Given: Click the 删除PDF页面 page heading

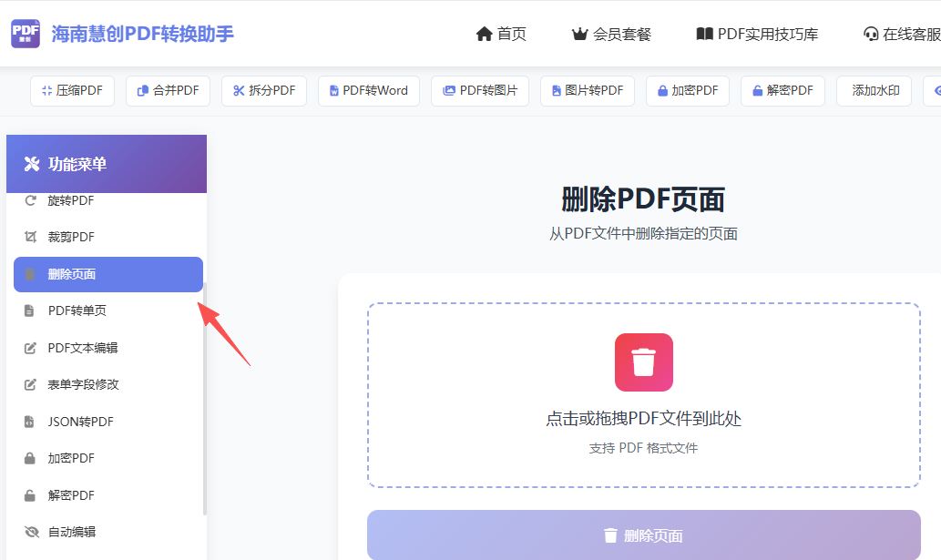Looking at the screenshot, I should 643,199.
